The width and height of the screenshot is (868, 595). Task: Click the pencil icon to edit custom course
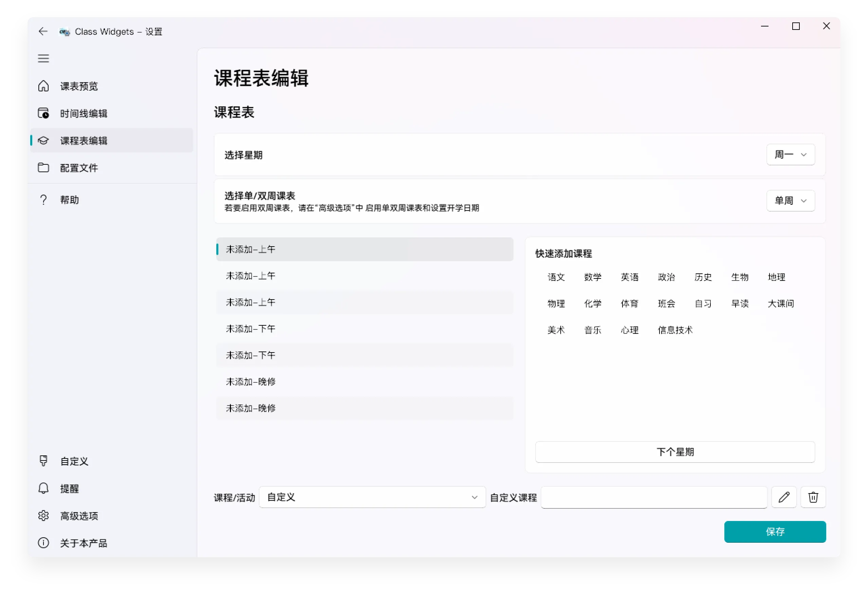coord(784,497)
